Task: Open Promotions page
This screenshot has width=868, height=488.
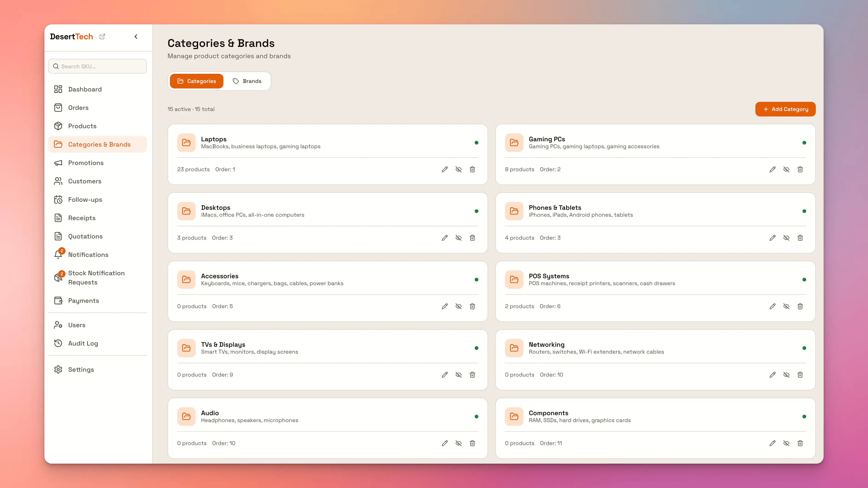Action: click(97, 163)
